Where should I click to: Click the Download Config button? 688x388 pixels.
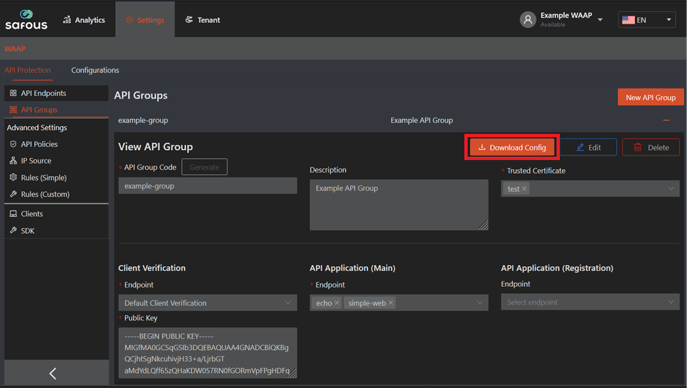512,147
